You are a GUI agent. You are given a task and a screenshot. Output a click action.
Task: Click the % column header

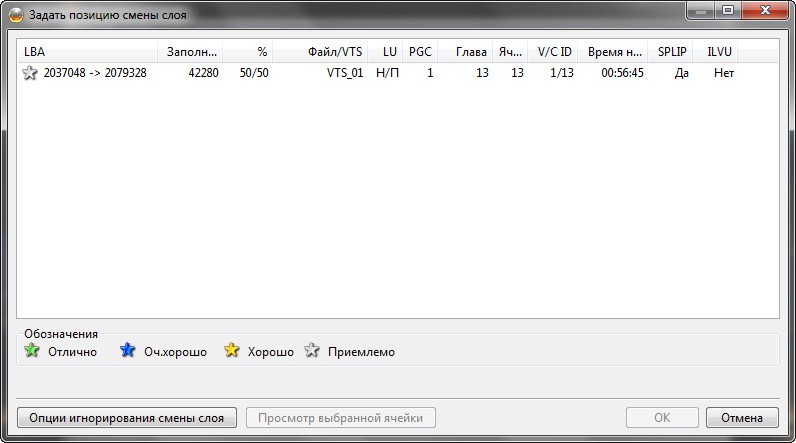248,52
